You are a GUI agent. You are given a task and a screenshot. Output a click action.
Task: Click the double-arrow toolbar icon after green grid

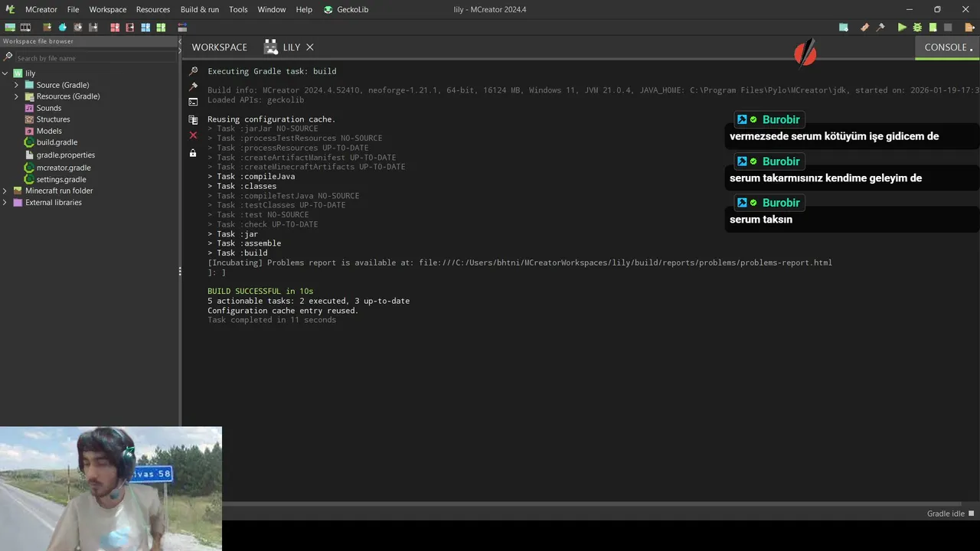[x=182, y=28]
